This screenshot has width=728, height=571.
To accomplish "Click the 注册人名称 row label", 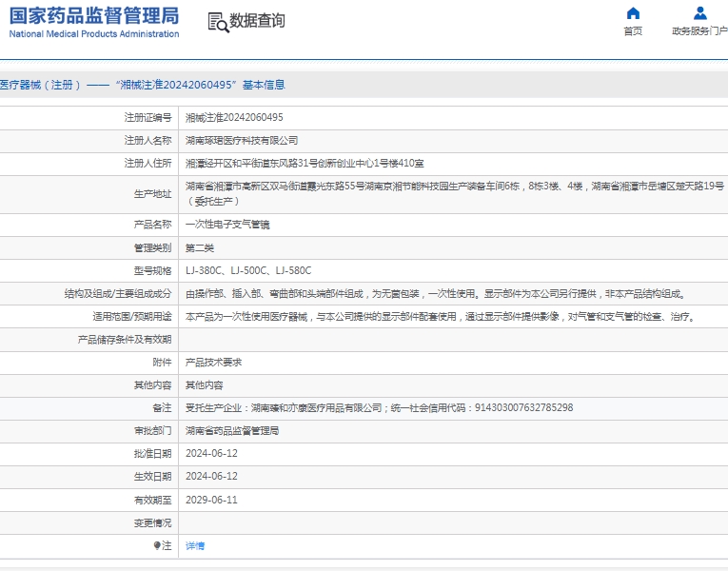I will (148, 140).
